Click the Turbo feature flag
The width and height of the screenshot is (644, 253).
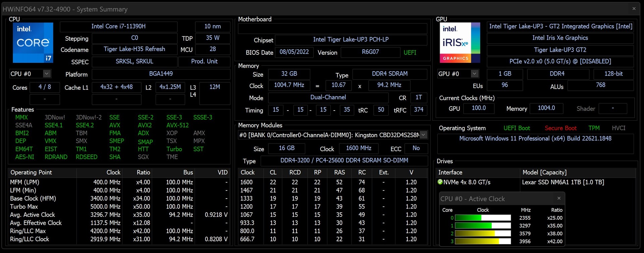[174, 149]
